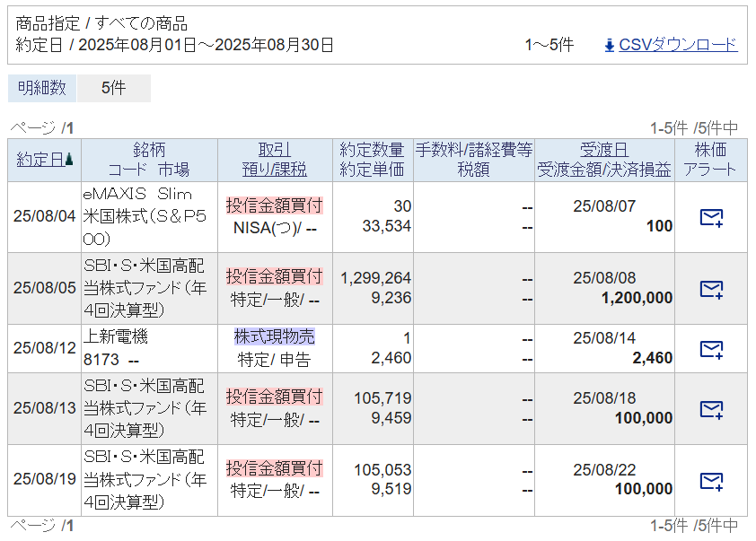Click unit price 9,519
756x541 pixels.
point(391,489)
